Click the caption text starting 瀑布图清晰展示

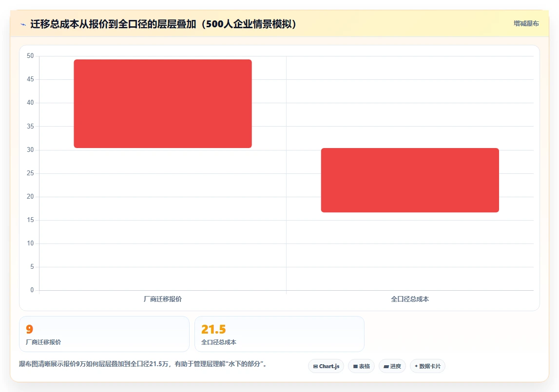pyautogui.click(x=143, y=364)
